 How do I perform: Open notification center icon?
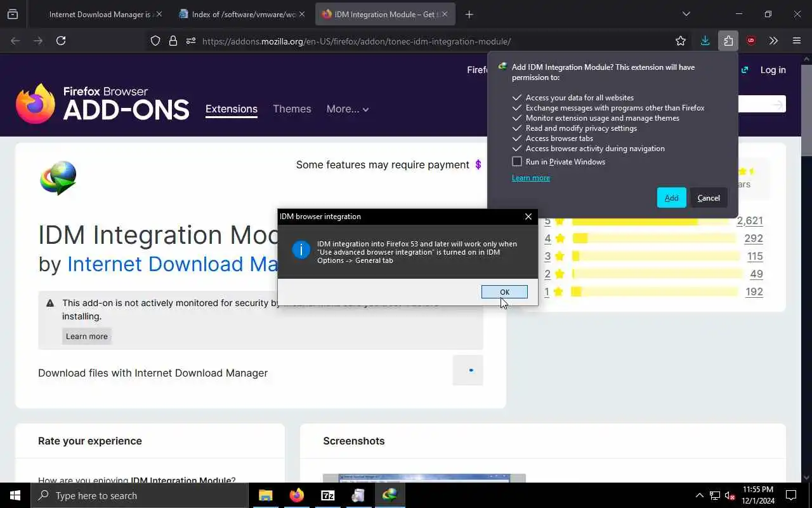tap(791, 495)
